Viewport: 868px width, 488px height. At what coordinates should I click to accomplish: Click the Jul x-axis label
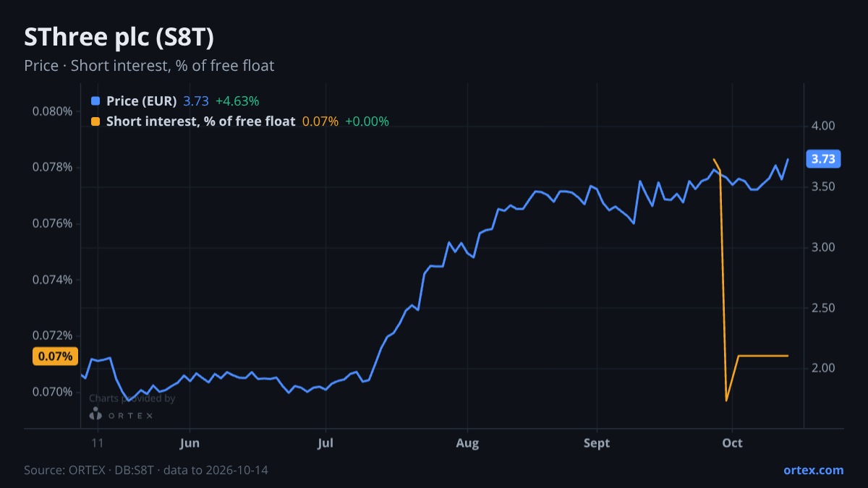click(325, 443)
